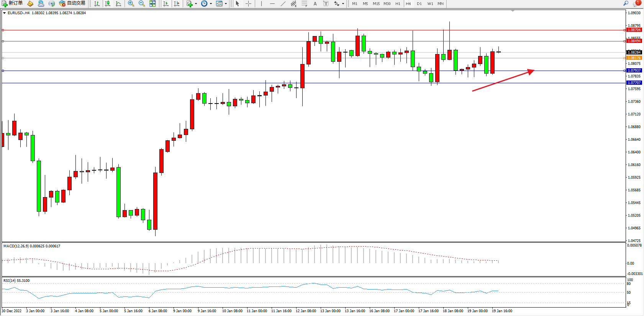The height and width of the screenshot is (316, 644).
Task: Open the chart templates dropdown arrow
Action: click(x=226, y=3)
